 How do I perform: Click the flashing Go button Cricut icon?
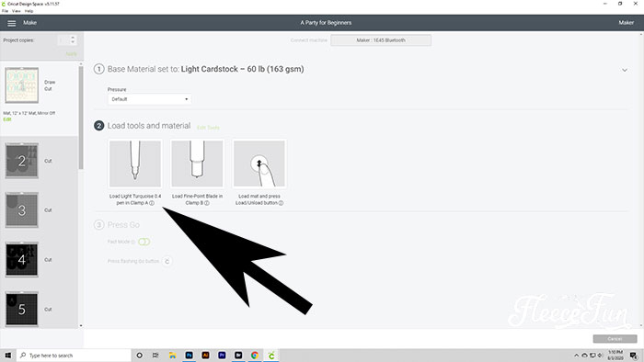[167, 261]
